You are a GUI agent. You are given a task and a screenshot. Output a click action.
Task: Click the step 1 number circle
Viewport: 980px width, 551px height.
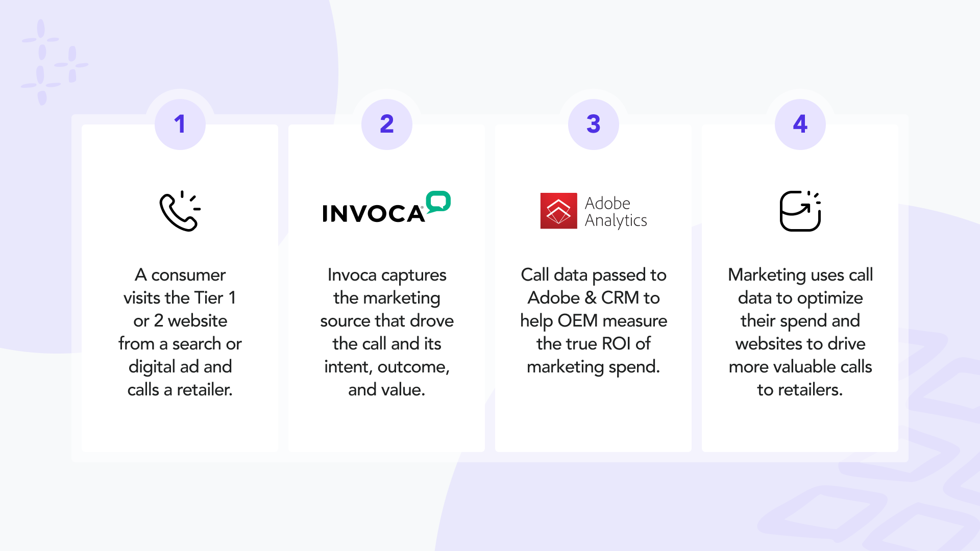(x=180, y=124)
